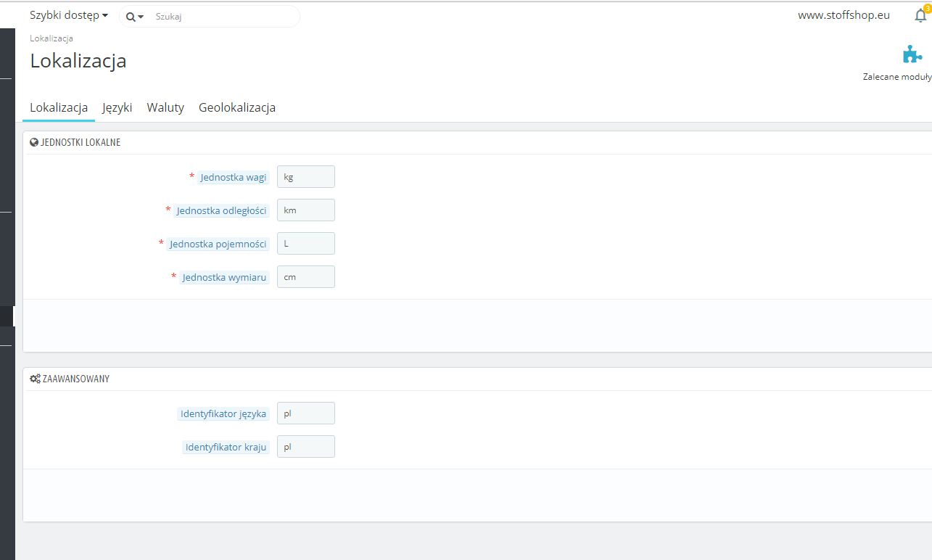Image resolution: width=932 pixels, height=560 pixels.
Task: Click the Jednostka wymiaru label
Action: pos(225,277)
